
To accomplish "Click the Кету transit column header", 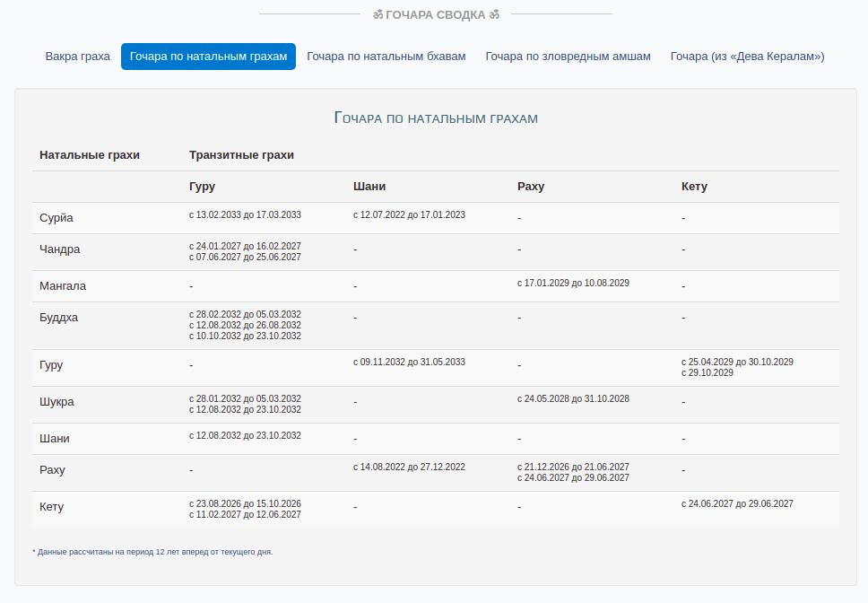I will [x=694, y=187].
